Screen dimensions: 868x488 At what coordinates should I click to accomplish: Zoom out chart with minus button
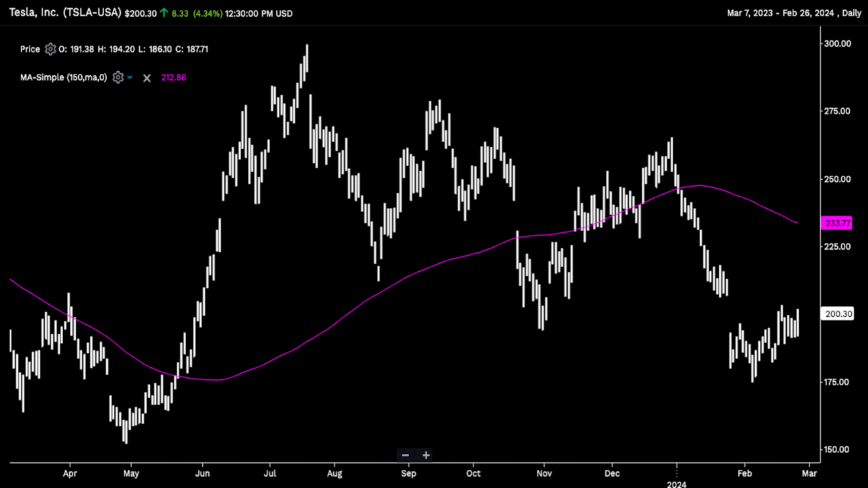click(x=405, y=455)
